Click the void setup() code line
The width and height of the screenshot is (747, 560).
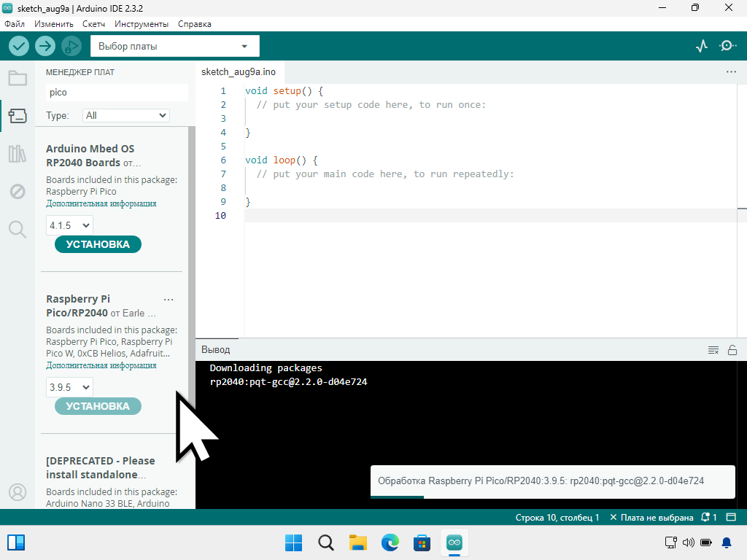click(284, 91)
